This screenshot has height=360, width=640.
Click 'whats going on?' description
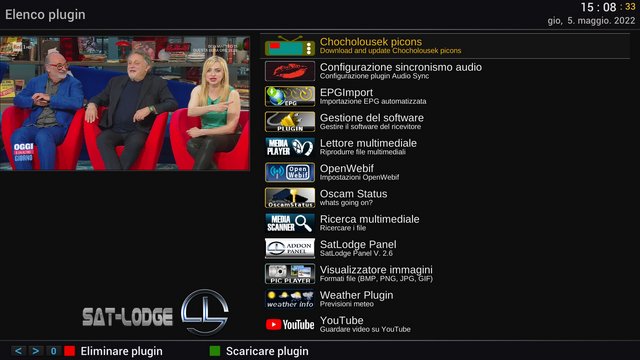point(346,202)
